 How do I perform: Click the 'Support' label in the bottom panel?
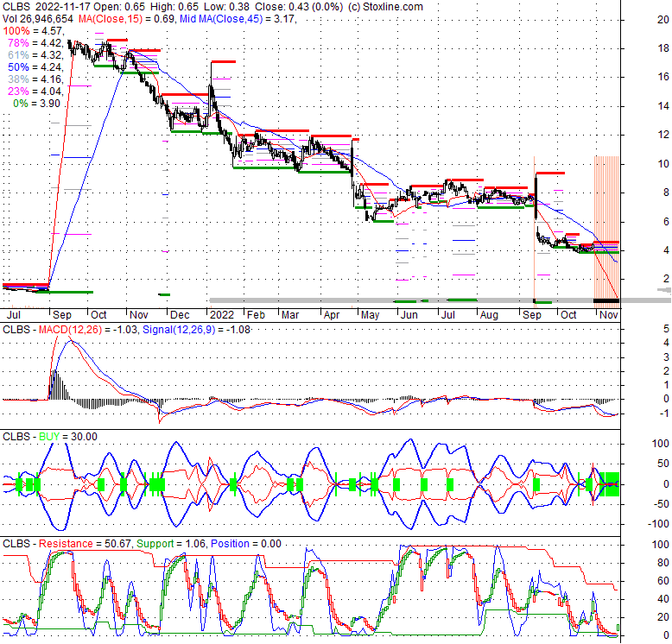click(155, 544)
